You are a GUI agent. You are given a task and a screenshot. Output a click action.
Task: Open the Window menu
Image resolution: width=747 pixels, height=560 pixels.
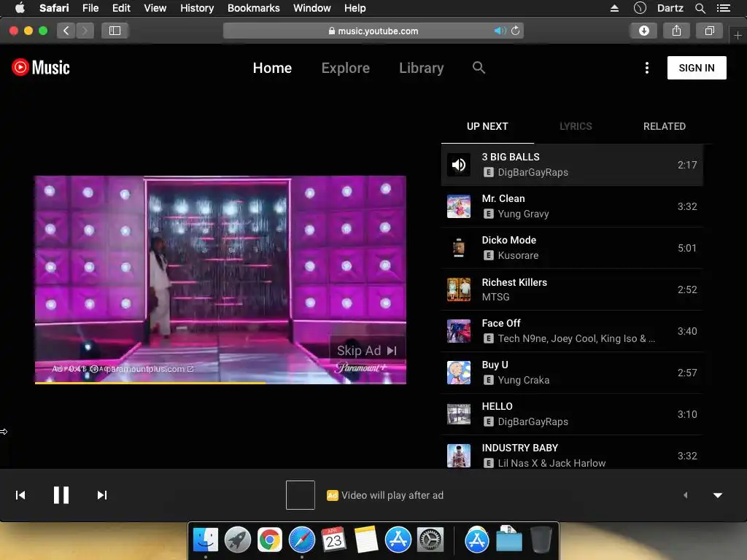coord(312,8)
